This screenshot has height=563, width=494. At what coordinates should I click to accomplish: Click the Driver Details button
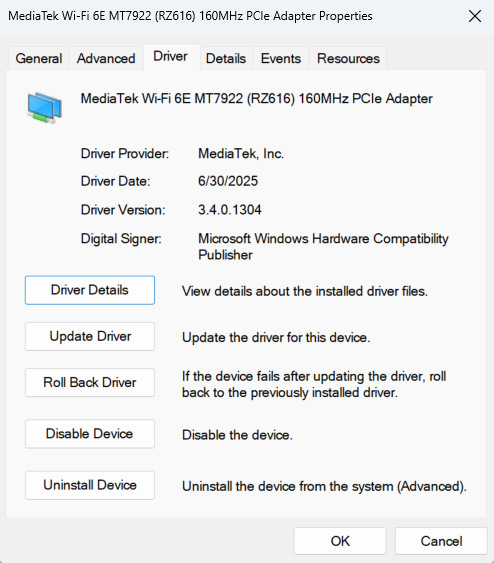pos(90,290)
